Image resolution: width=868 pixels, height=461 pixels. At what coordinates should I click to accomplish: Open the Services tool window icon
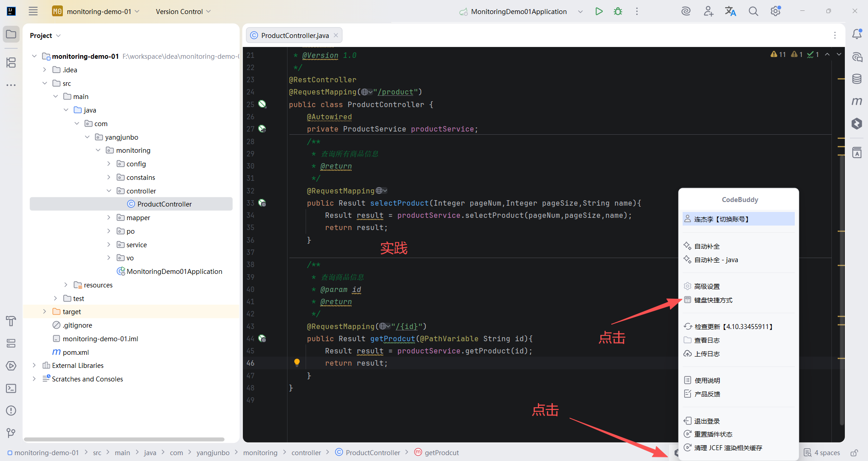click(x=11, y=343)
